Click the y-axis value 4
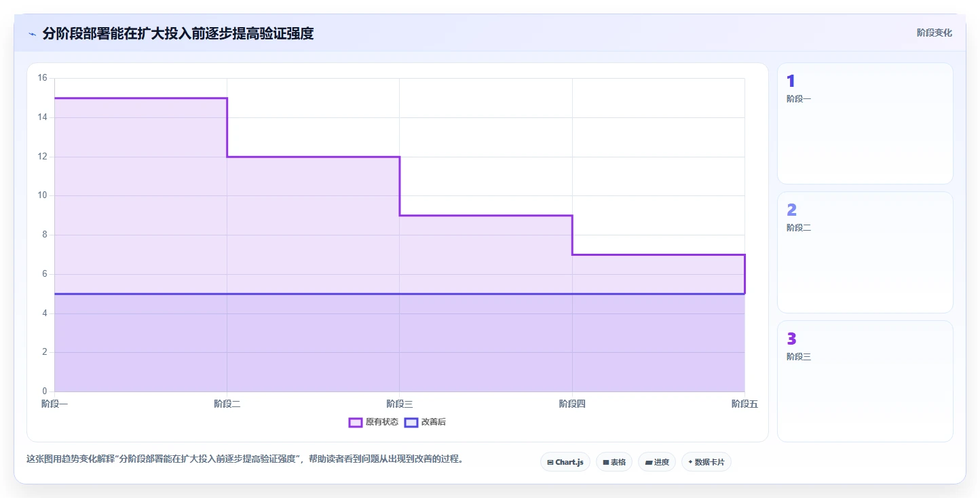Image resolution: width=980 pixels, height=498 pixels. pyautogui.click(x=45, y=313)
